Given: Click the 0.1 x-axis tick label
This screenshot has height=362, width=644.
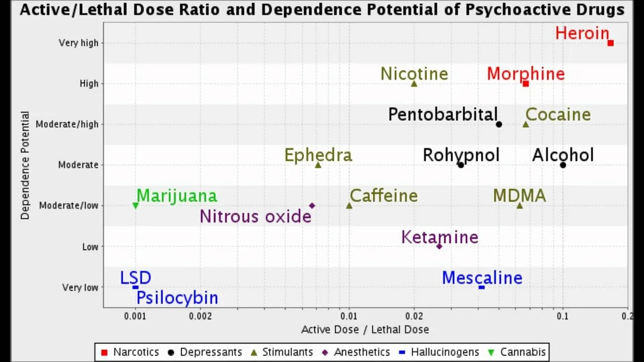Looking at the screenshot, I should click(x=562, y=316).
